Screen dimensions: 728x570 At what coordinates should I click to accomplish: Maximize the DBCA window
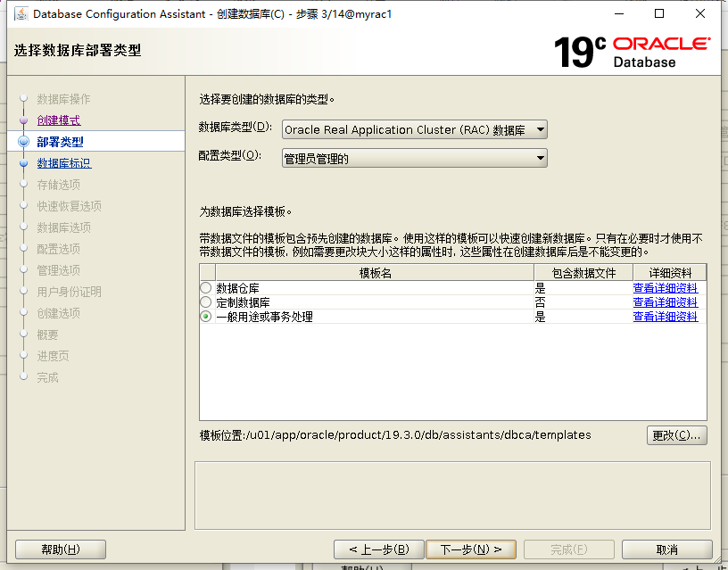(x=659, y=14)
